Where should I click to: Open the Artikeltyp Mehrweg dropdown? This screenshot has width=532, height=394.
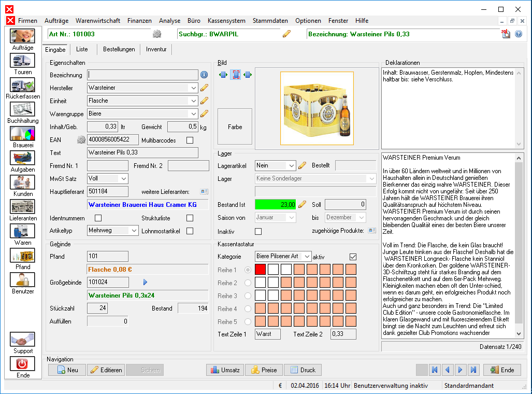point(134,230)
